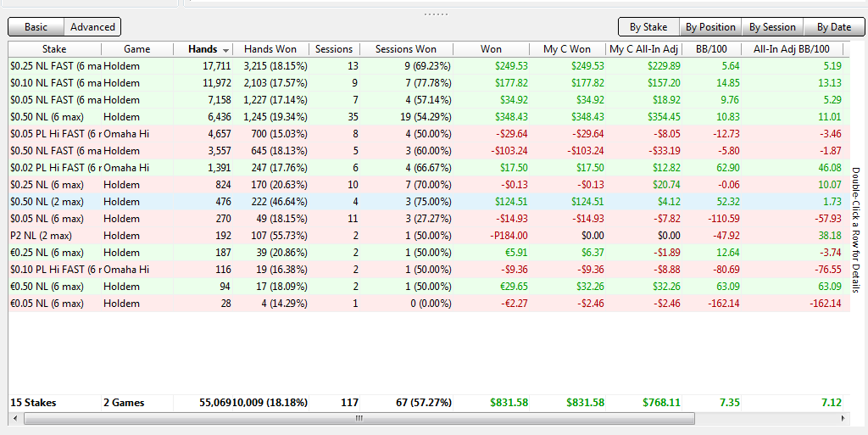The width and height of the screenshot is (868, 435).
Task: Click the 62.90 BB/100 cell
Action: click(727, 168)
